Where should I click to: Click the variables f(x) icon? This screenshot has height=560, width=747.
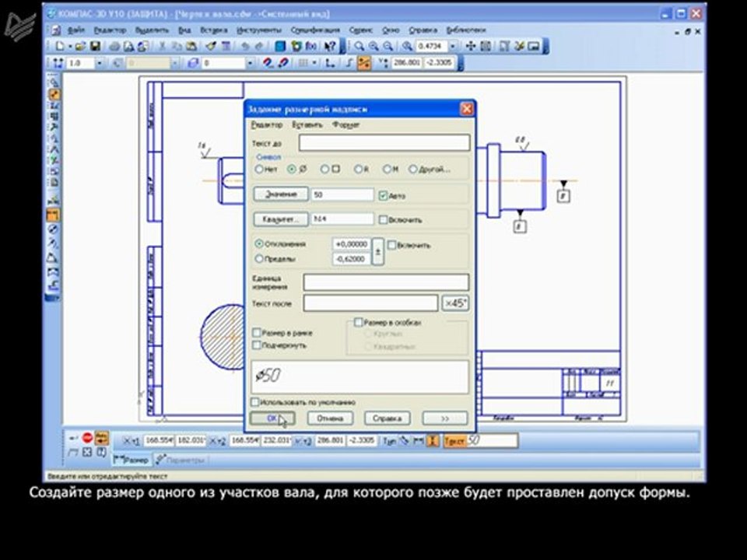pyautogui.click(x=311, y=46)
